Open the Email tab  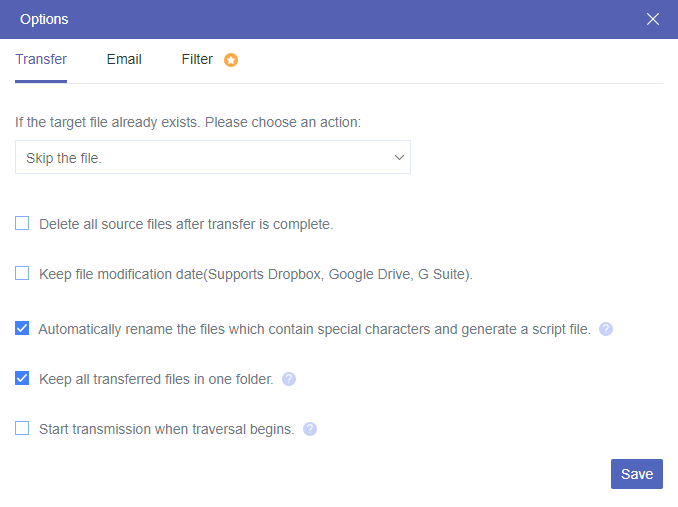pos(124,59)
